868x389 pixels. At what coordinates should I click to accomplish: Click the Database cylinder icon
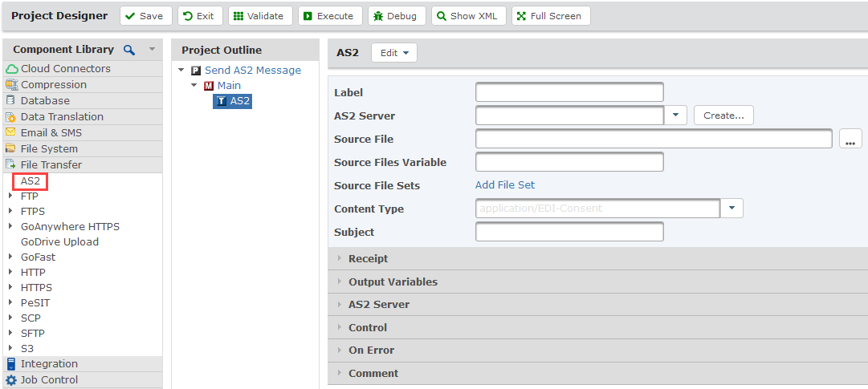pyautogui.click(x=10, y=101)
